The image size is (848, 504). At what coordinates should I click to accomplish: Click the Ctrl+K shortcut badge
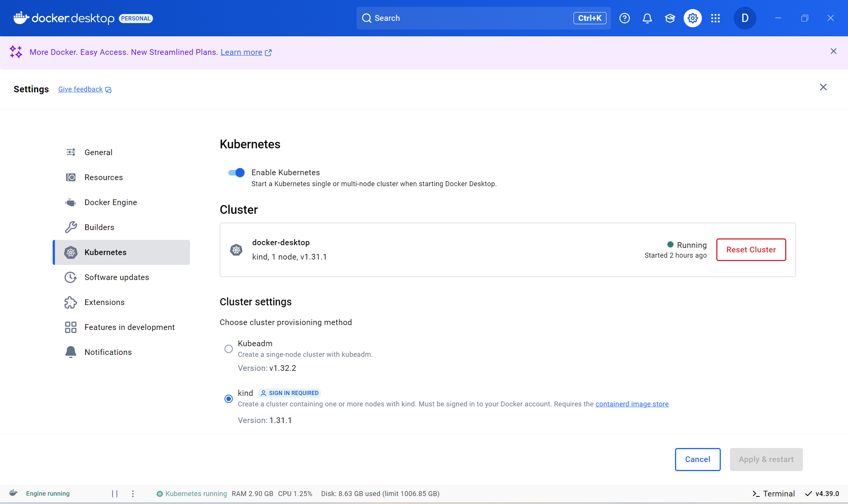590,18
